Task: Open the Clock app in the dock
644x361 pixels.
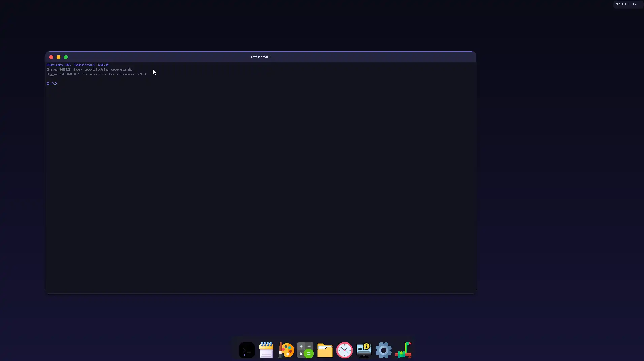Action: [344, 350]
